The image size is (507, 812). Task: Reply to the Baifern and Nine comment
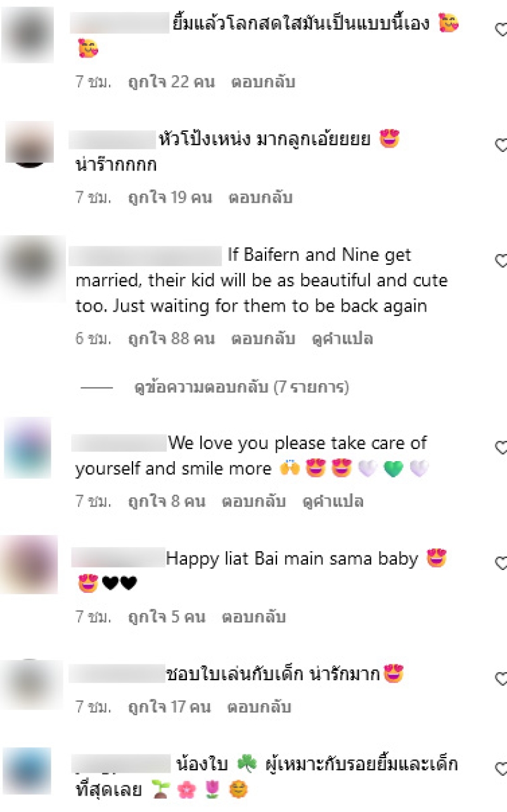(x=263, y=338)
